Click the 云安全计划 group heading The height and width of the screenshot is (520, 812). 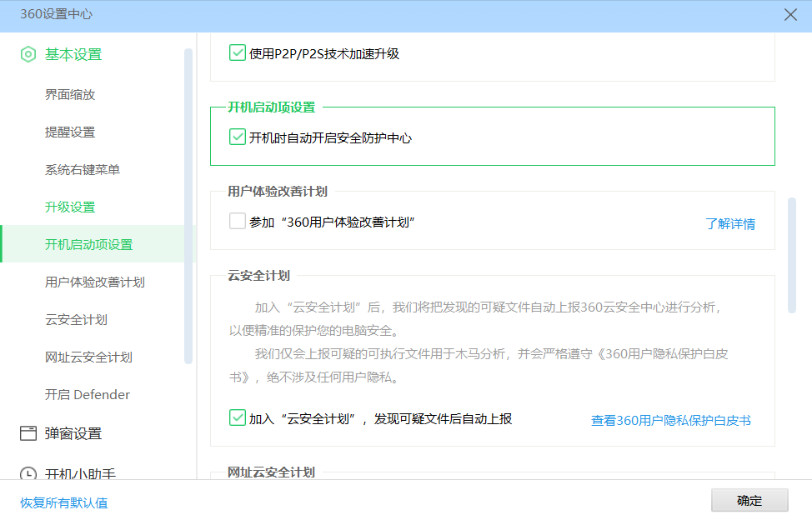tap(259, 275)
